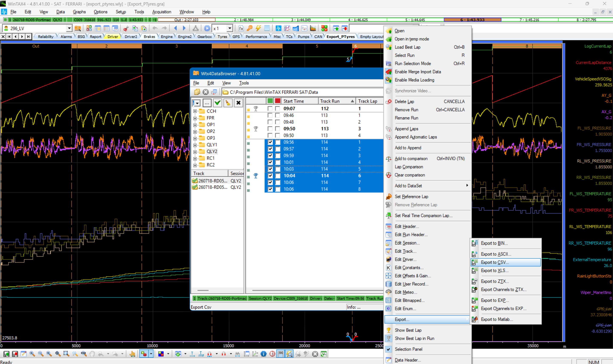Image resolution: width=613 pixels, height=364 pixels.
Task: Uncheck green checkbox for 09:56 lap
Action: pos(270,142)
